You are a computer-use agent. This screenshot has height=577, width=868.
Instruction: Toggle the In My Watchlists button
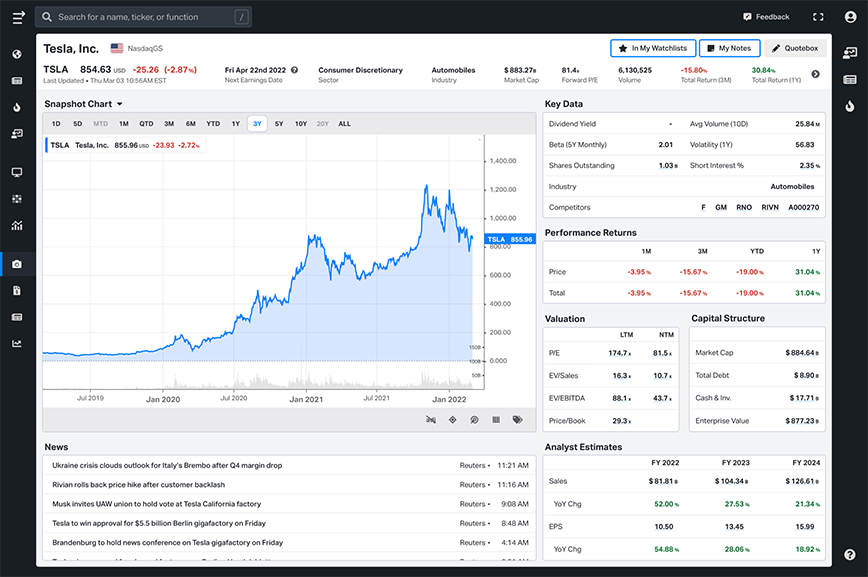click(x=652, y=47)
